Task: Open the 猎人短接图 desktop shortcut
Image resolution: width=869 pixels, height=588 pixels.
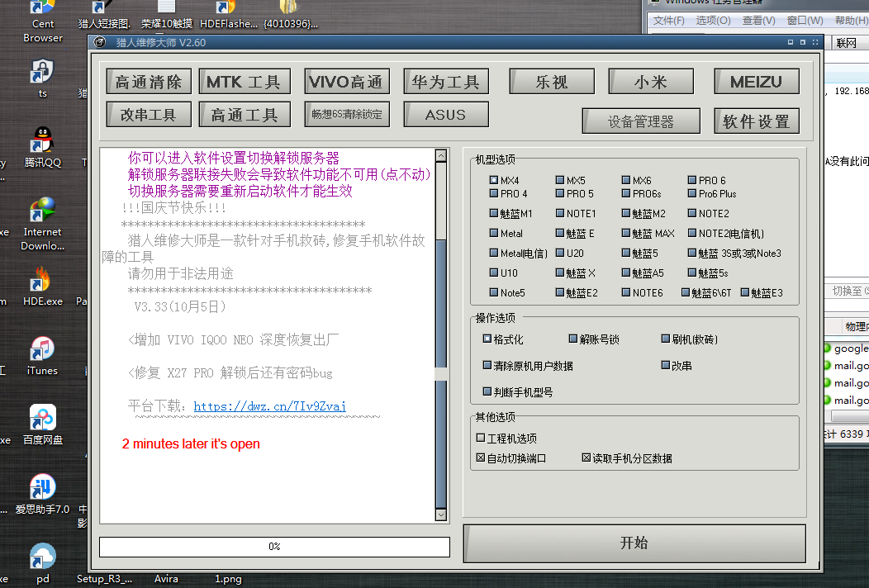Action: tap(104, 16)
